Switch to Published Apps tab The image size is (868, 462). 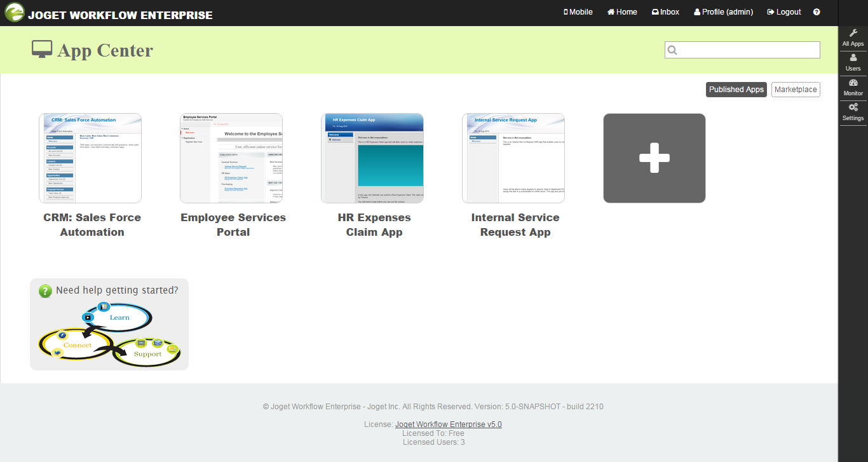coord(736,90)
